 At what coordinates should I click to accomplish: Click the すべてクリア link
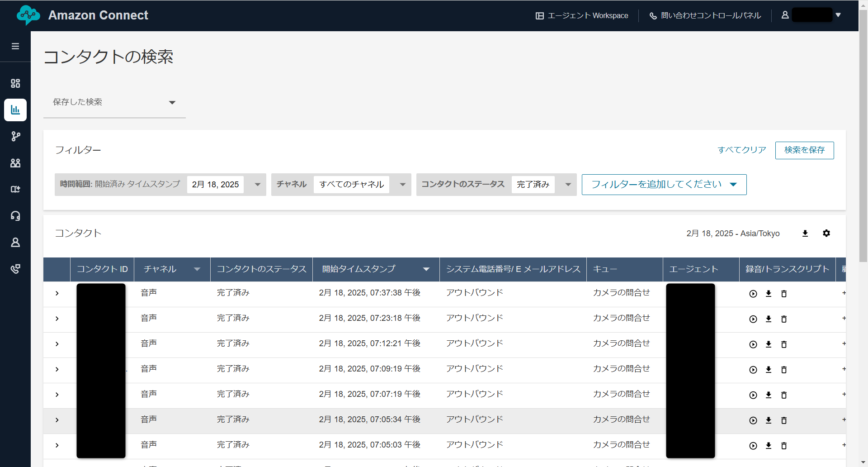[x=742, y=150]
